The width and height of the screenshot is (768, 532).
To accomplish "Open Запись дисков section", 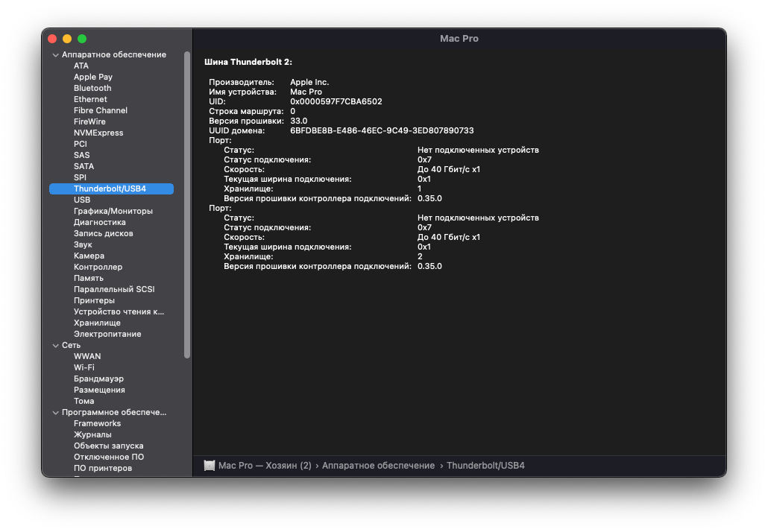I will click(x=104, y=233).
